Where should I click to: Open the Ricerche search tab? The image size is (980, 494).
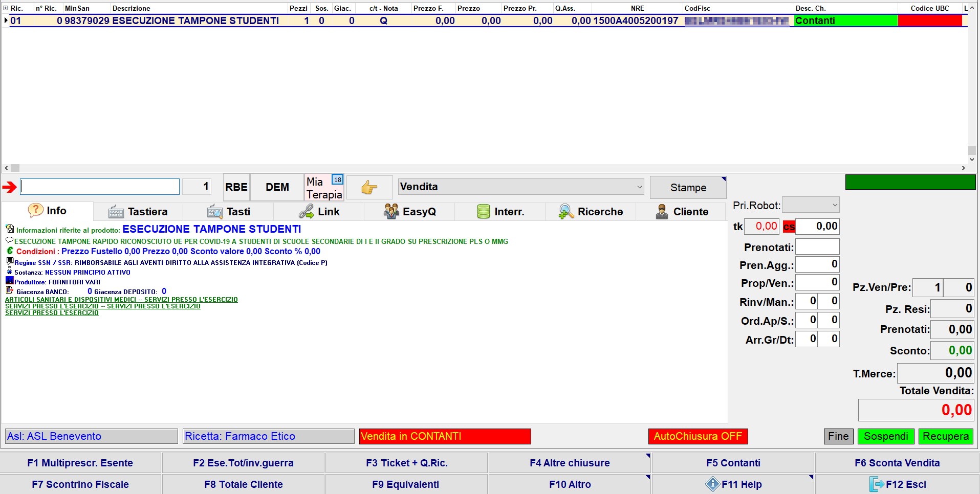coord(591,212)
